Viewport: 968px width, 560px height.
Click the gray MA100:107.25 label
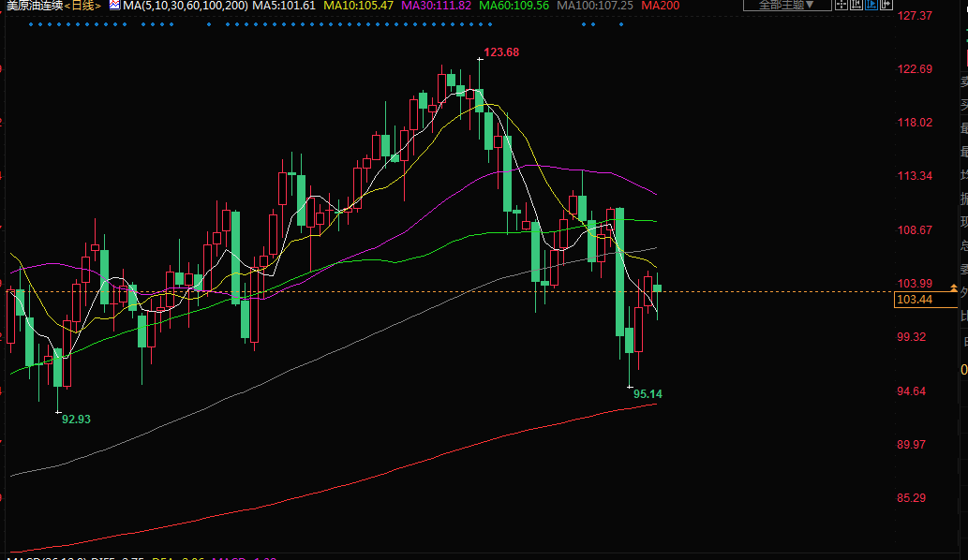coord(595,6)
